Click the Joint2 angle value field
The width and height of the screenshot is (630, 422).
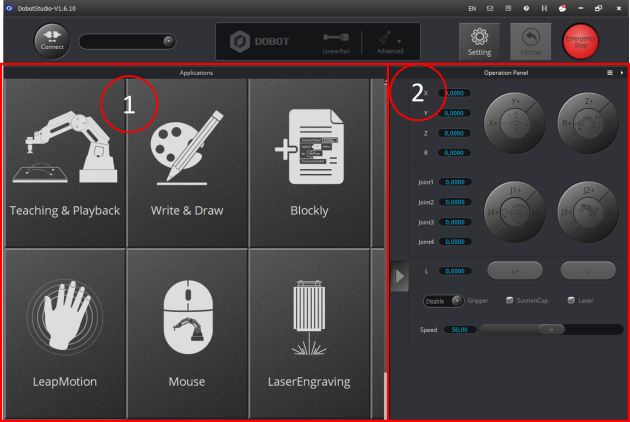(x=455, y=202)
